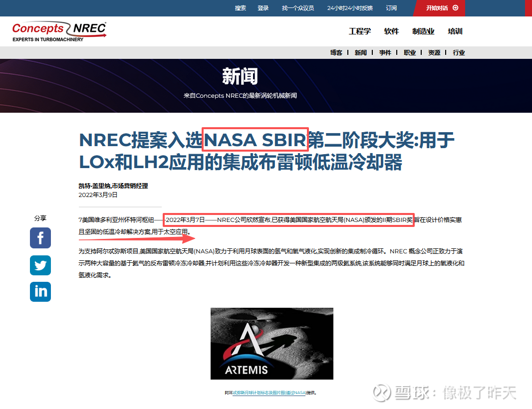The height and width of the screenshot is (409, 532).
Task: Click the paragraph beginning 为支持阿尔忒弥斯项目
Action: click(x=271, y=263)
